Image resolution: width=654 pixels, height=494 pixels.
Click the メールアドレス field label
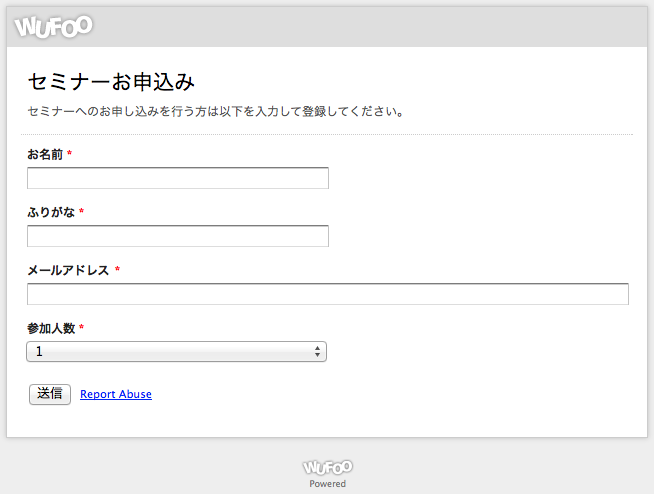[x=68, y=270]
